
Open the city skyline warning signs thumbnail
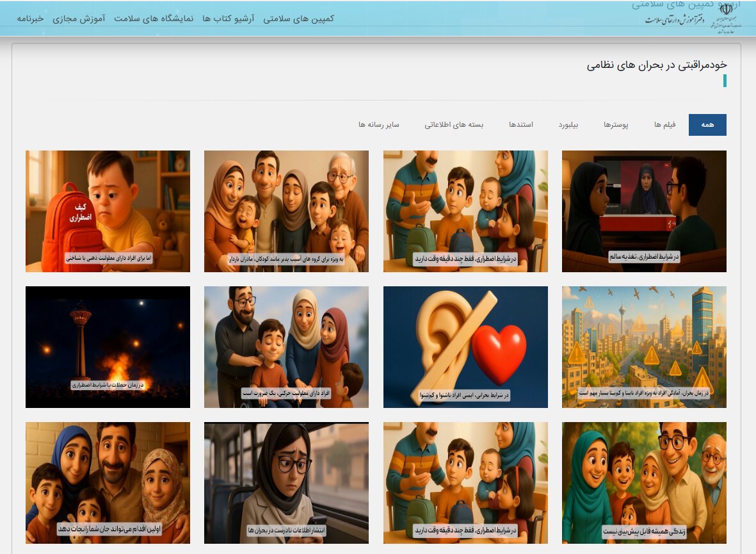point(644,347)
